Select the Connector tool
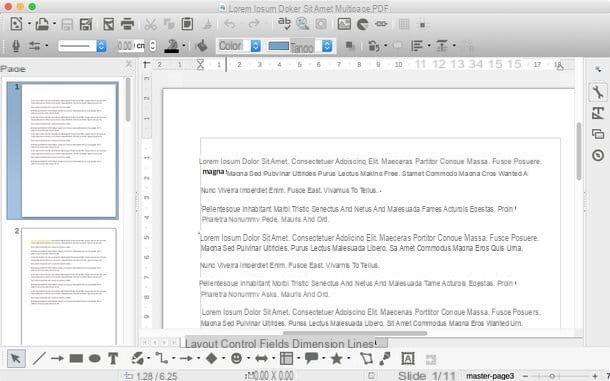610x381 pixels. point(161,358)
